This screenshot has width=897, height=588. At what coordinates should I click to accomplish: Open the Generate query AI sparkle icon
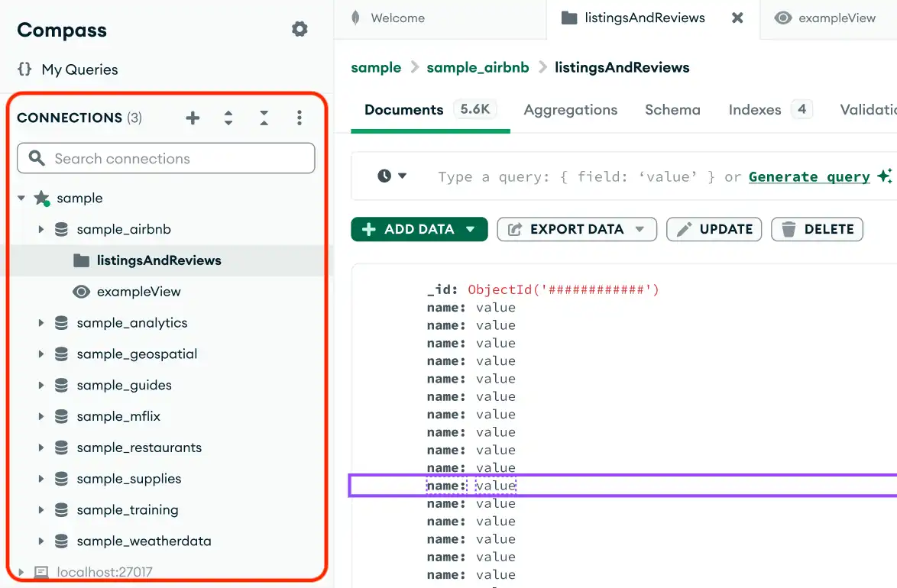(x=885, y=176)
